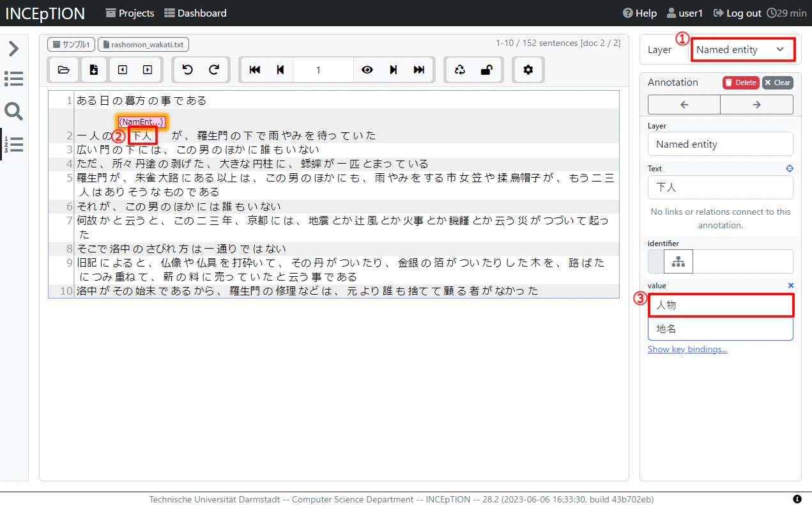Go to next page icon
The width and height of the screenshot is (812, 505).
point(394,70)
